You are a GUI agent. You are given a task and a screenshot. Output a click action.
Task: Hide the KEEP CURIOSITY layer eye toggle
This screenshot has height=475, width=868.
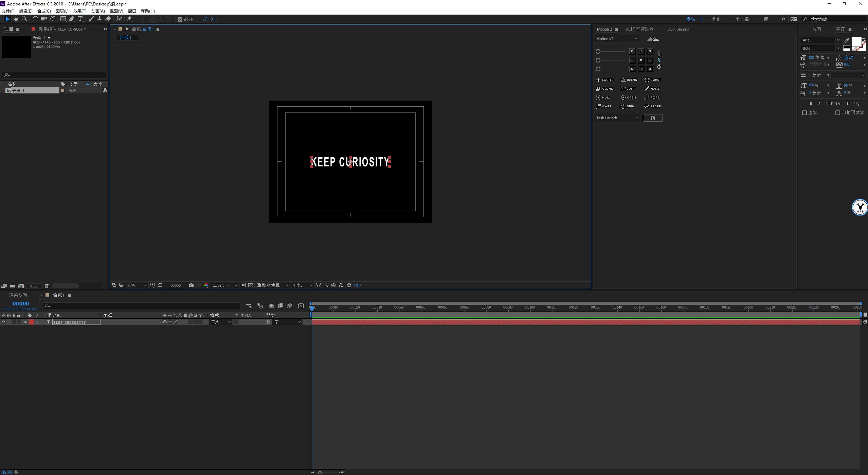tap(4, 322)
